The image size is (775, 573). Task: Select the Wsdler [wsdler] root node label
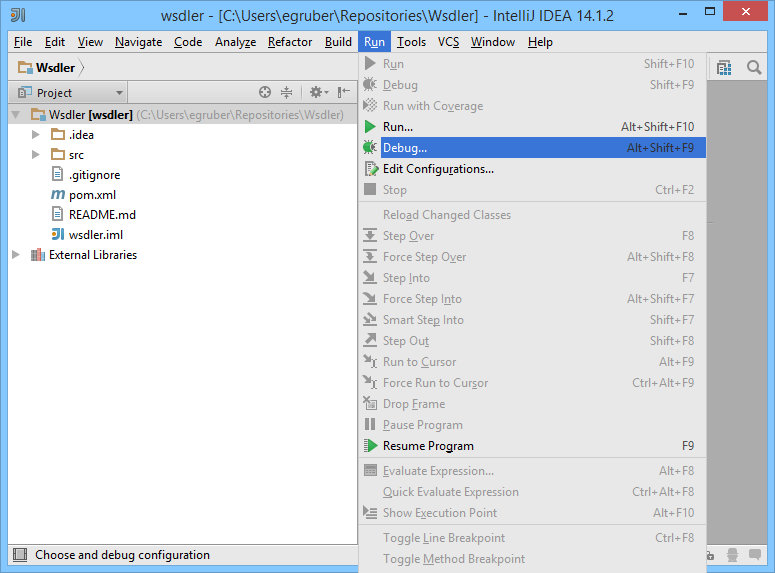[90, 115]
